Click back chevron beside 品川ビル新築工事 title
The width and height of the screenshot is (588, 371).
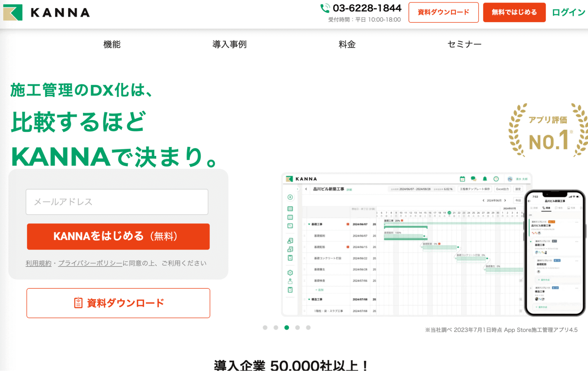pos(306,189)
